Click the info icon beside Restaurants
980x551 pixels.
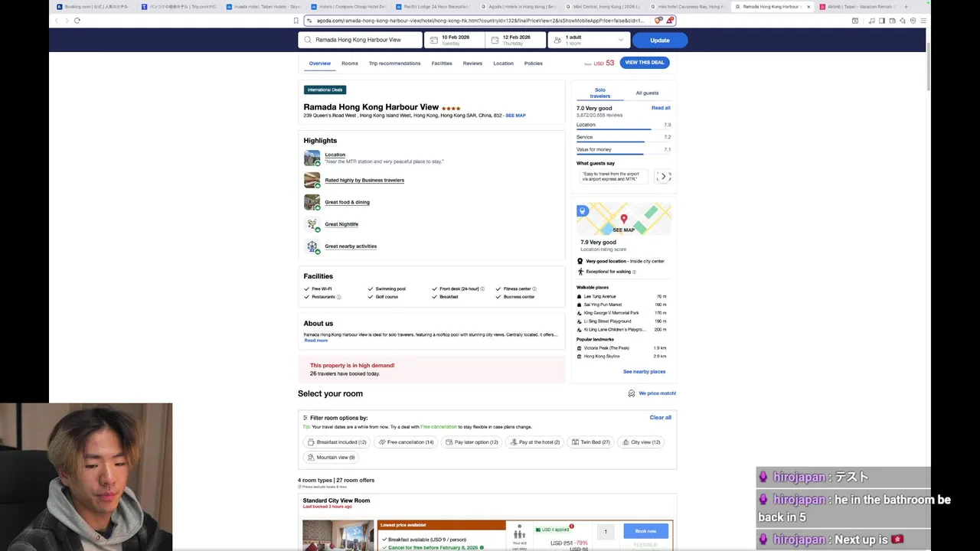point(338,297)
